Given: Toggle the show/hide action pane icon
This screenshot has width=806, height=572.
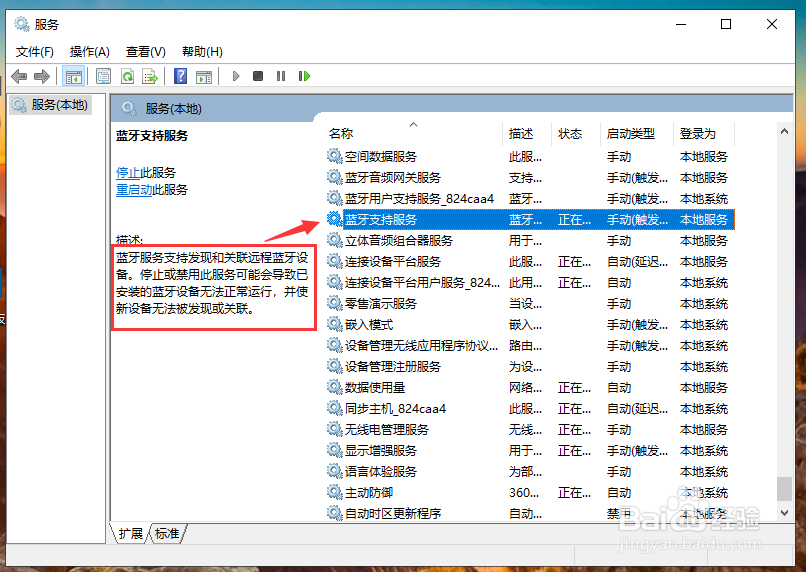Looking at the screenshot, I should pos(204,77).
